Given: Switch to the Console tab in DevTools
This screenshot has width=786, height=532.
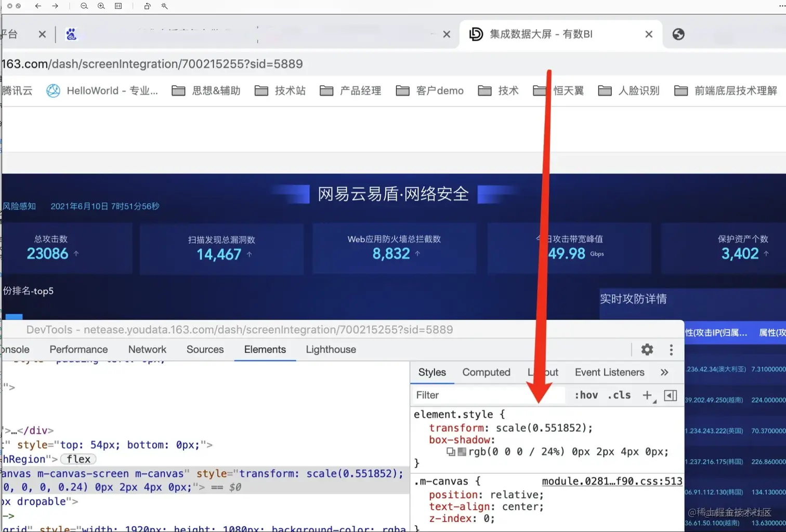Looking at the screenshot, I should pos(16,350).
